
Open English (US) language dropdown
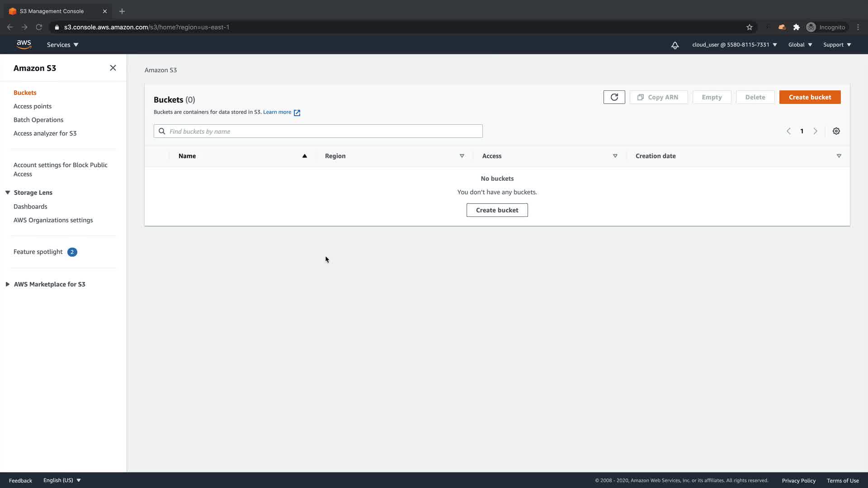click(x=62, y=480)
